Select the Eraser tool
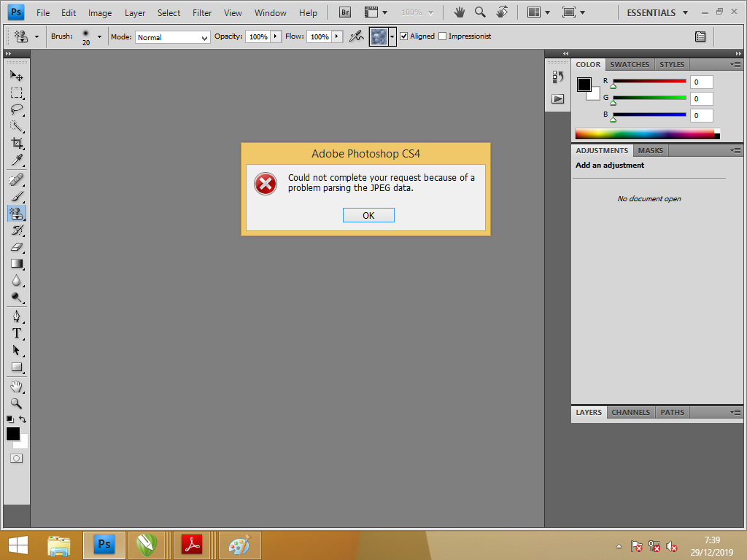 pos(17,246)
